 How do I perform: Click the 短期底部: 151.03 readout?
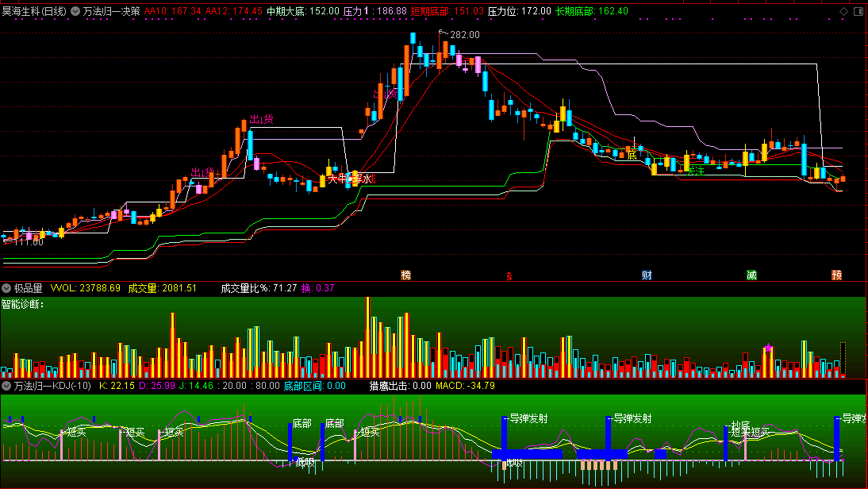[x=447, y=11]
